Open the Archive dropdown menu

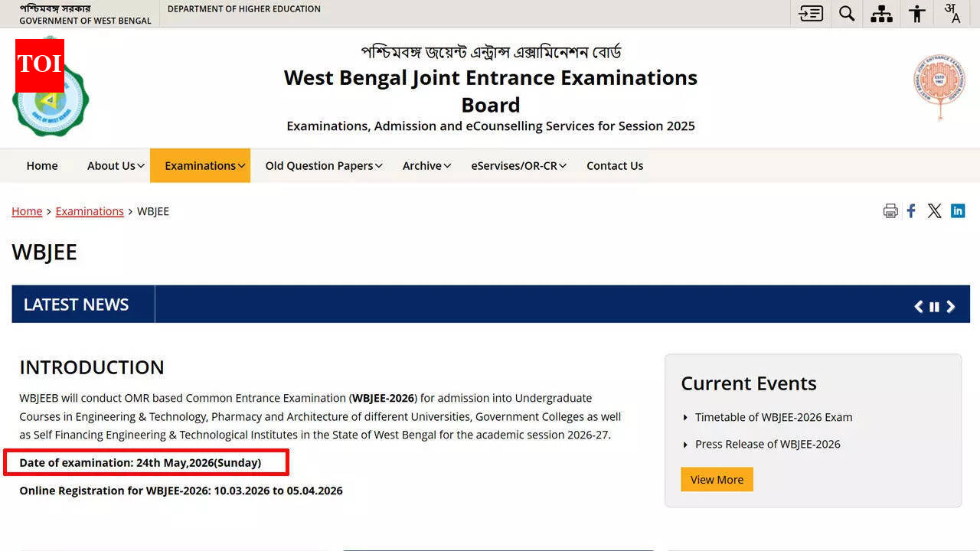point(426,165)
